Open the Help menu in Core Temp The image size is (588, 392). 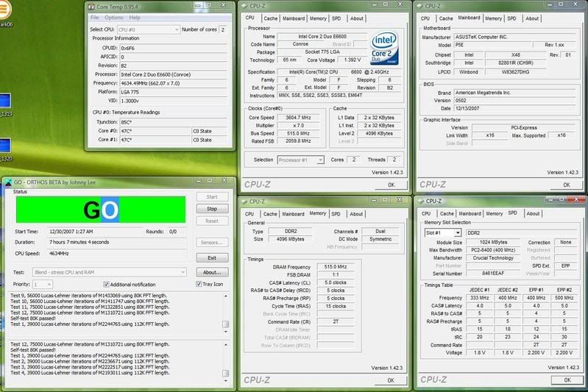[135, 18]
